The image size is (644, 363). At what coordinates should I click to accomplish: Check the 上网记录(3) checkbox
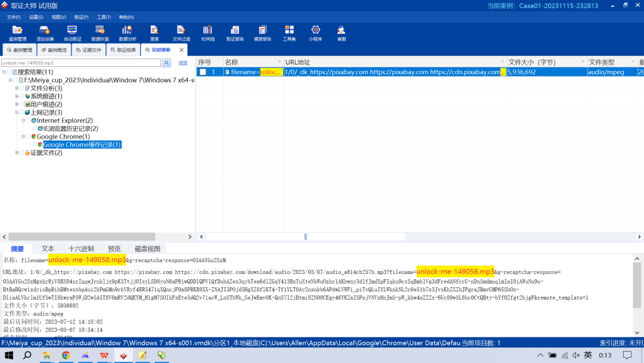(22, 112)
